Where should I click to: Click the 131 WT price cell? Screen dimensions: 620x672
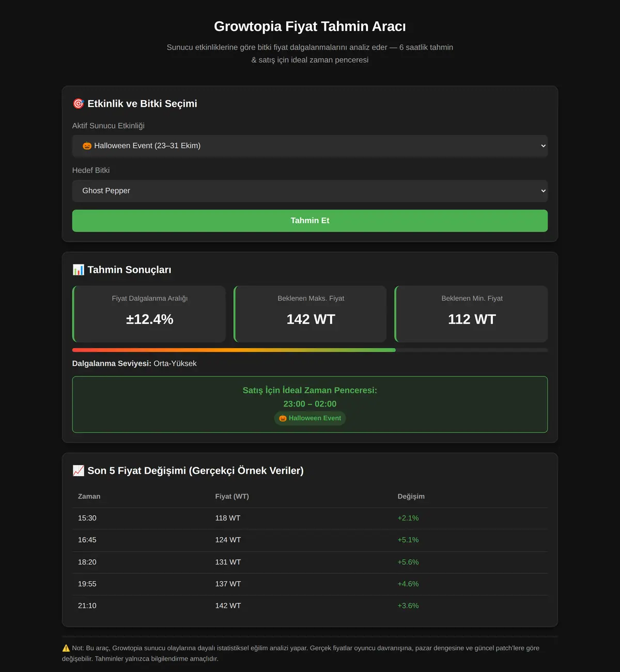click(x=228, y=562)
